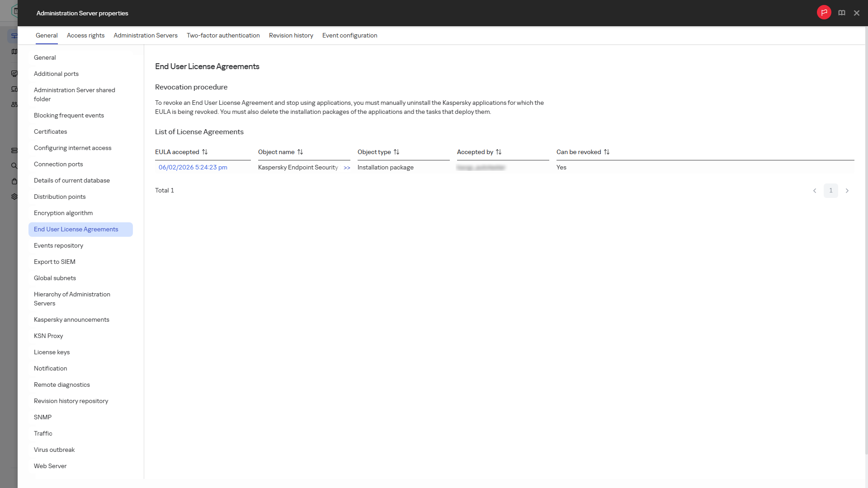Open EULA dated 06/02/2026 5:24:23 pm

[x=193, y=167]
